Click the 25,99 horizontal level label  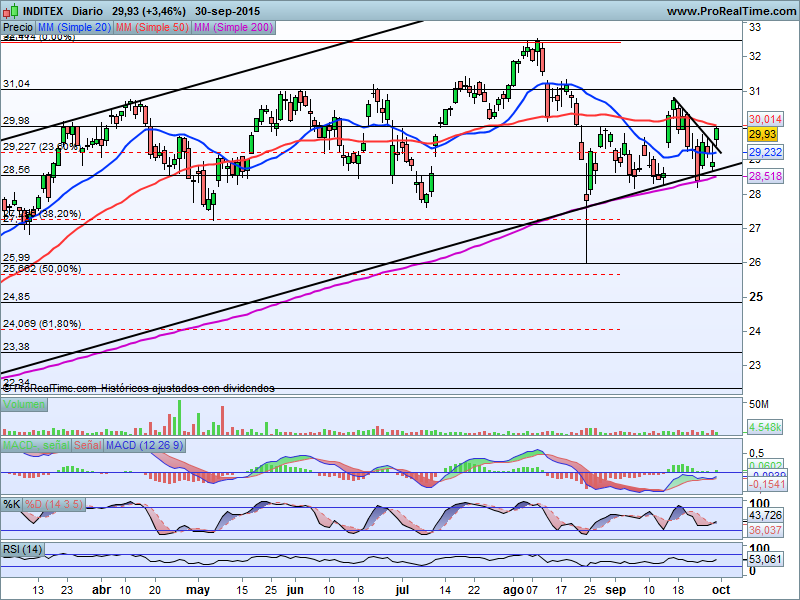[x=16, y=258]
